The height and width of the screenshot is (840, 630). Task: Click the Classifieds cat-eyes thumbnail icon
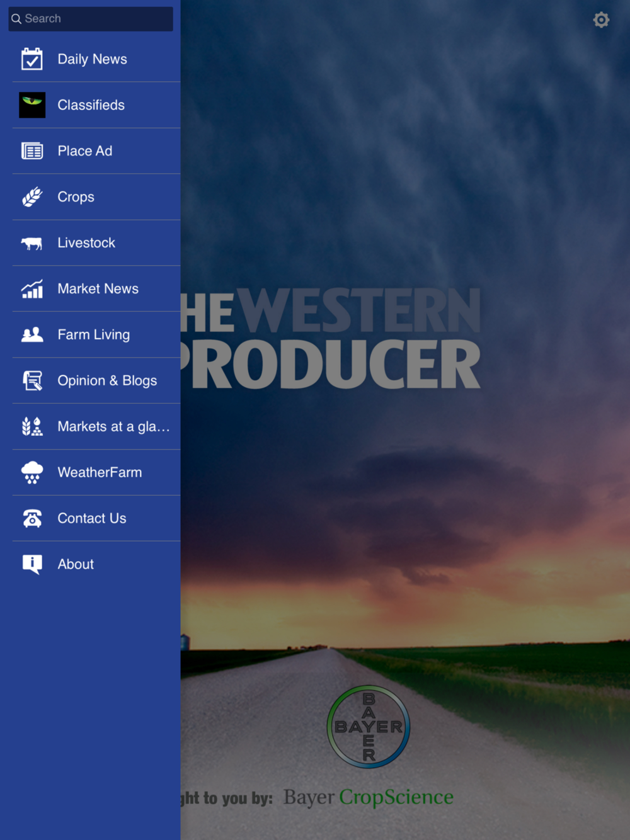pyautogui.click(x=32, y=105)
